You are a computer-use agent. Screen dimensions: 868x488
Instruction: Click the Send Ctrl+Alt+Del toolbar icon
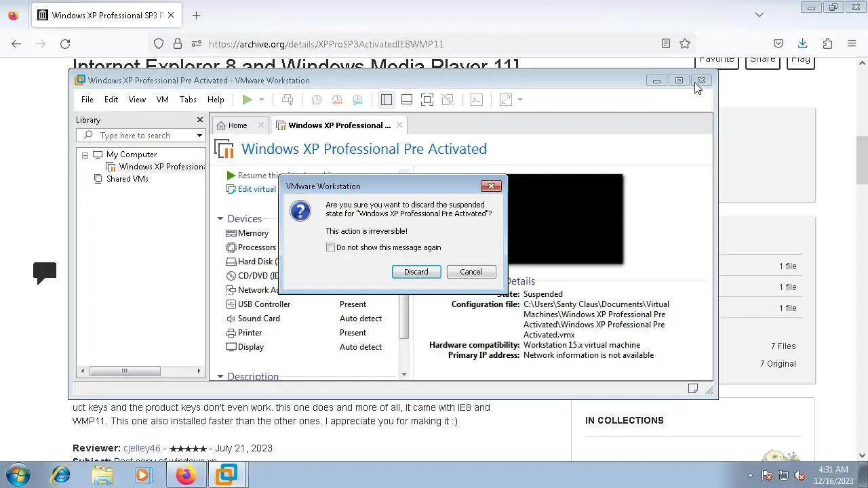(288, 100)
